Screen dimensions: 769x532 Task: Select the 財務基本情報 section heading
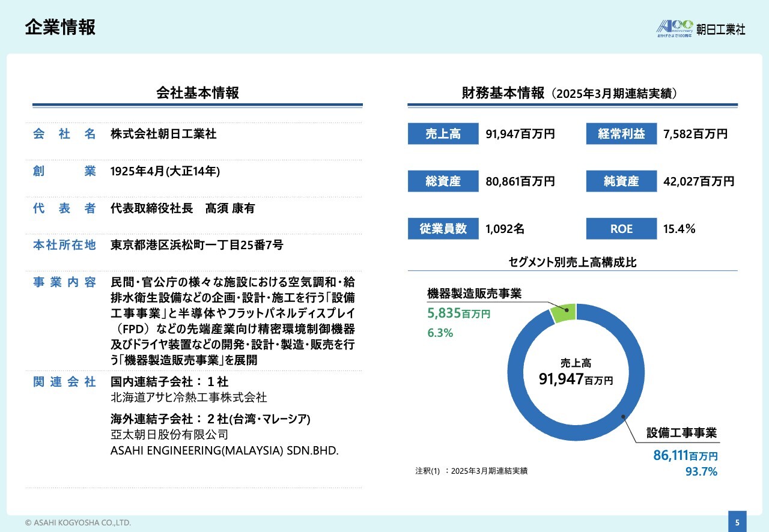click(570, 93)
